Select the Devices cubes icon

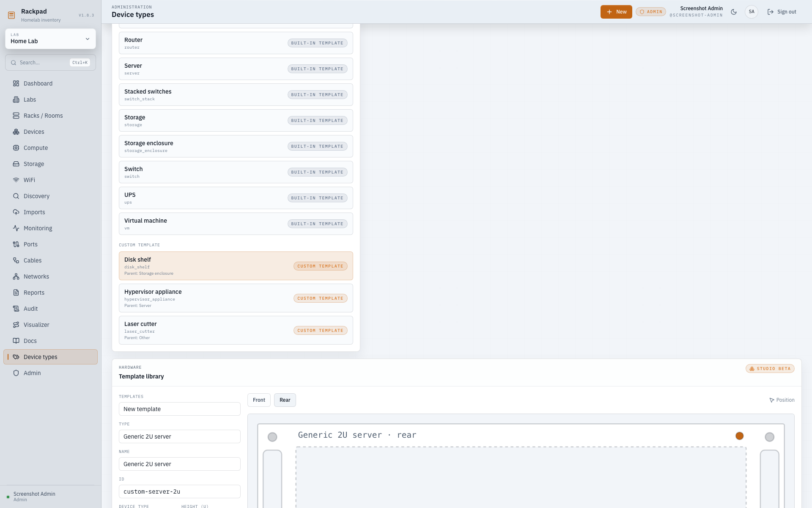(x=16, y=132)
